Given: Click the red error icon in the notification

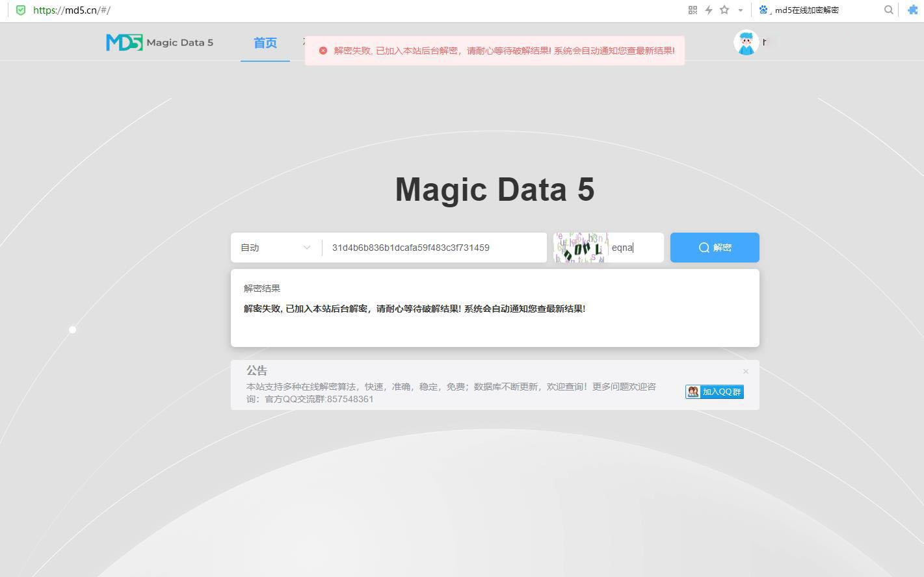Looking at the screenshot, I should tap(323, 51).
